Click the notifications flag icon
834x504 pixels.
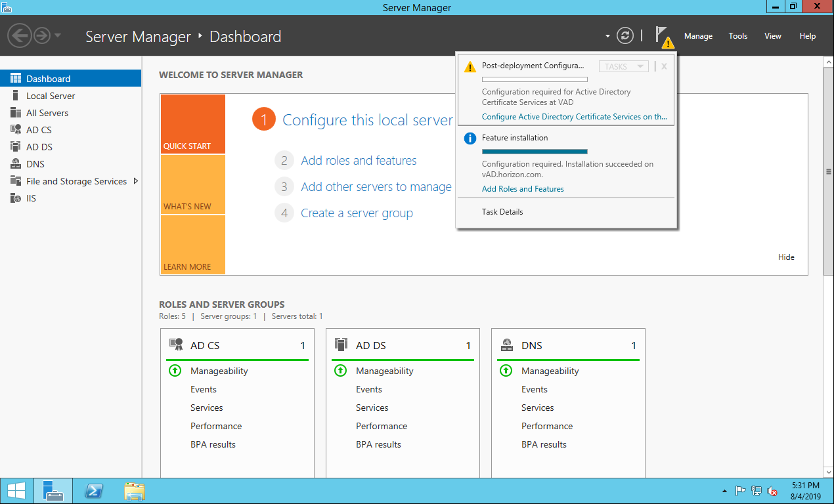click(663, 36)
